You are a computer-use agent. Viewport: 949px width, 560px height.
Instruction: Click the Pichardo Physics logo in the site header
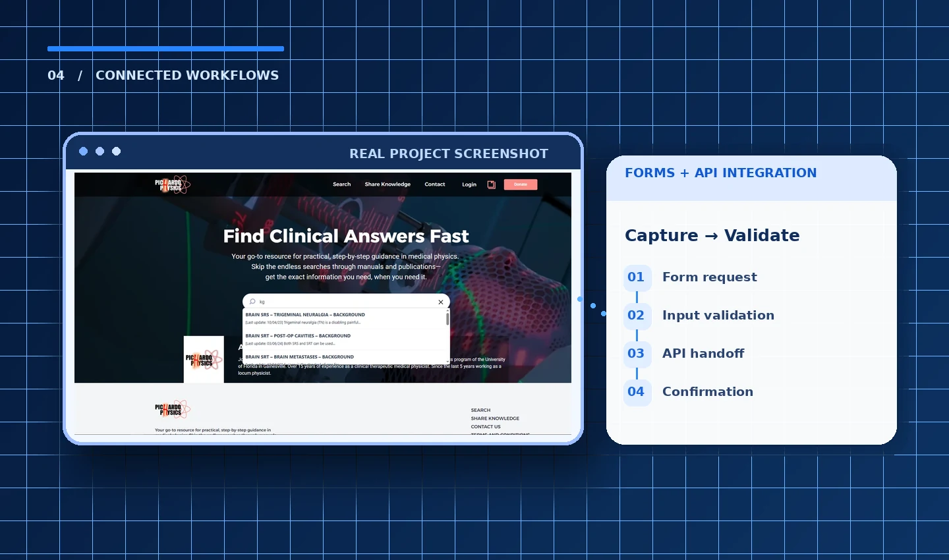(x=173, y=184)
